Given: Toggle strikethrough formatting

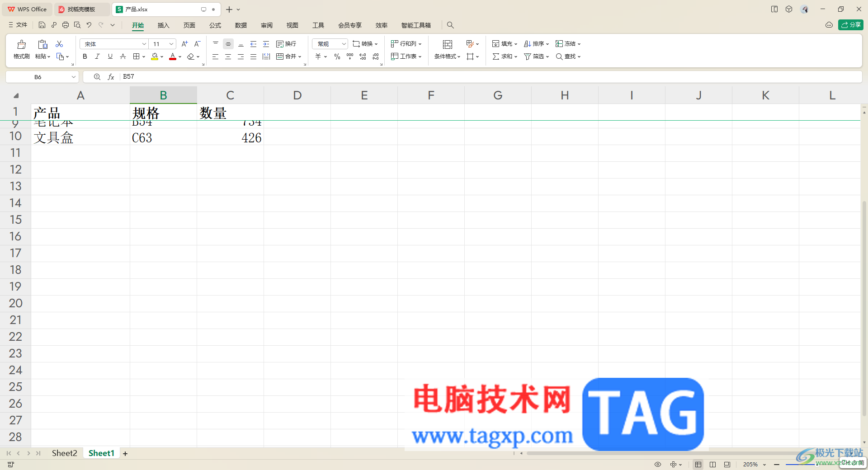Looking at the screenshot, I should click(x=123, y=56).
